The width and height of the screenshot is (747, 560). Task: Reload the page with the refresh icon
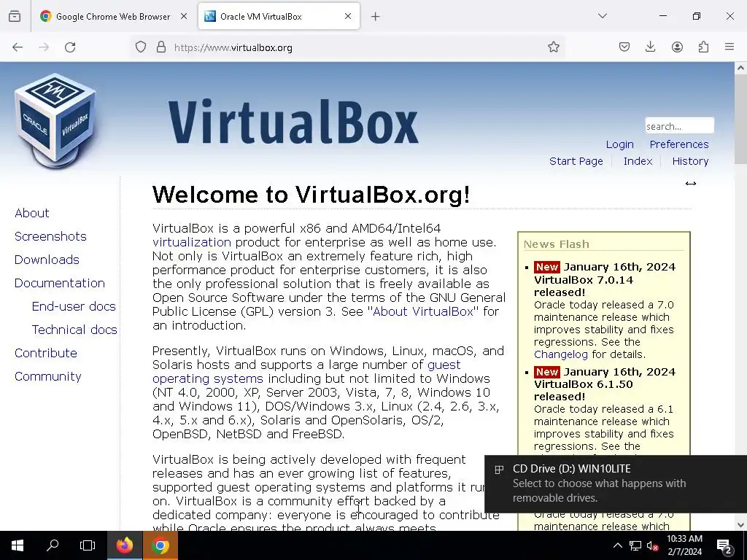click(70, 47)
